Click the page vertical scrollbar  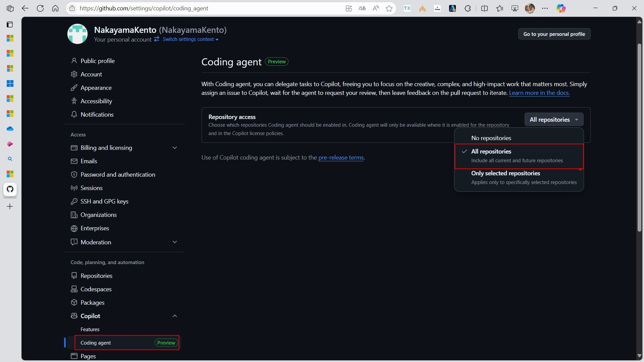(639, 137)
